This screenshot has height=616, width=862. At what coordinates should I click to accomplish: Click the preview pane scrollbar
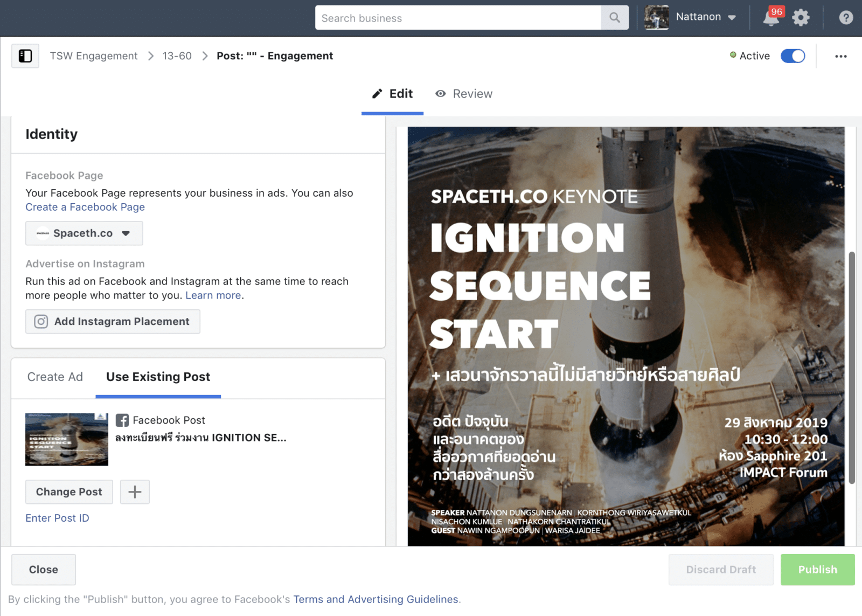(x=851, y=366)
